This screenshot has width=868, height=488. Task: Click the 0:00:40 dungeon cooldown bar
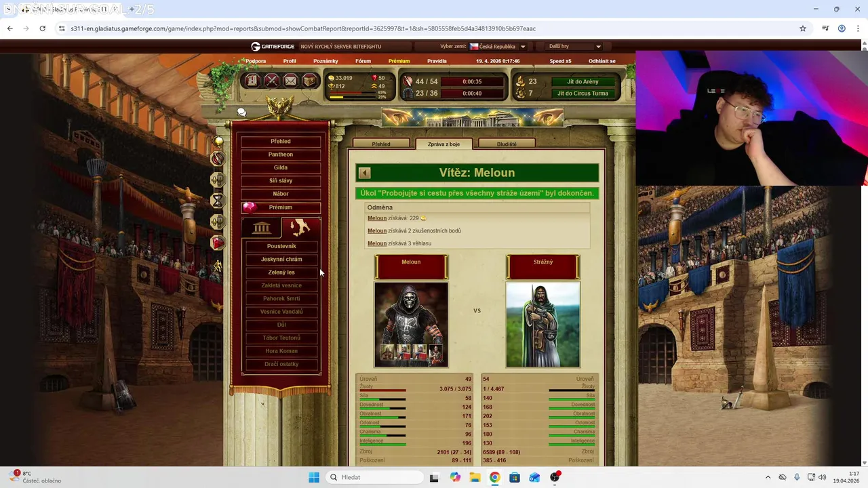pyautogui.click(x=472, y=94)
